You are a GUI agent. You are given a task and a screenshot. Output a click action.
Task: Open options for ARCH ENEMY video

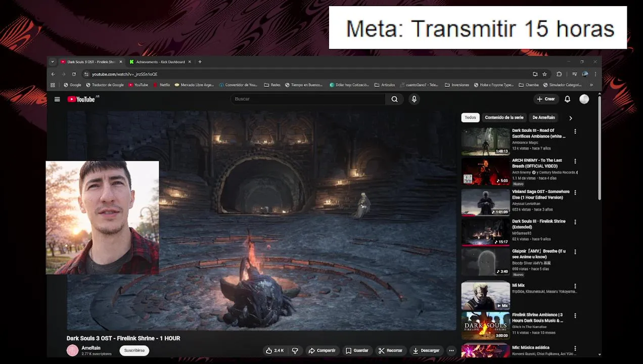pos(575,161)
